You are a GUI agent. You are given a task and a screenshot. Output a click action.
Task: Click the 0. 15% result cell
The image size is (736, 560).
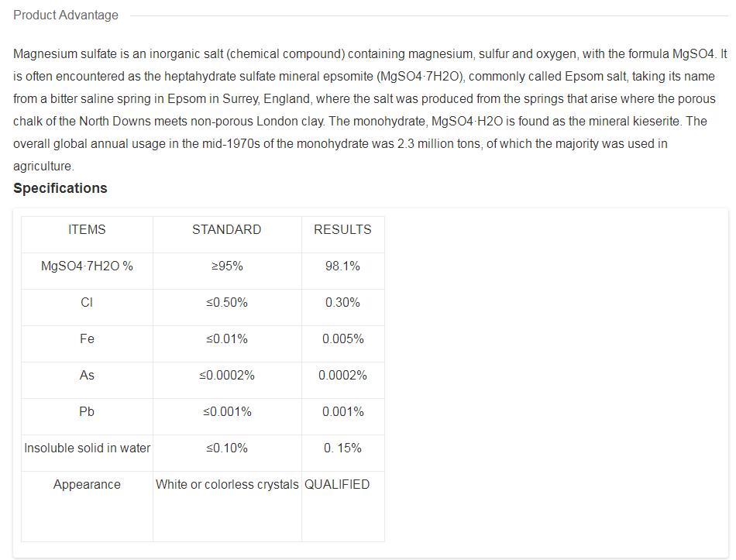tap(342, 448)
